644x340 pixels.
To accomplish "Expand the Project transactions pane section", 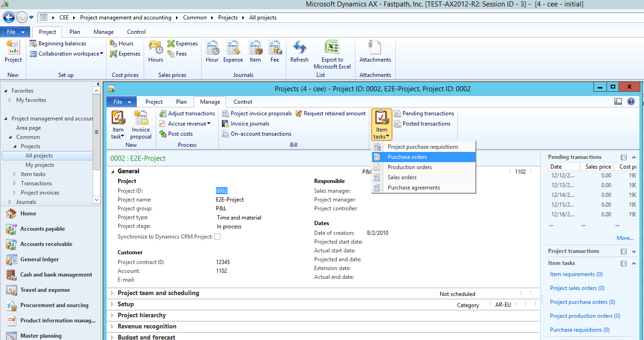I will click(x=634, y=251).
